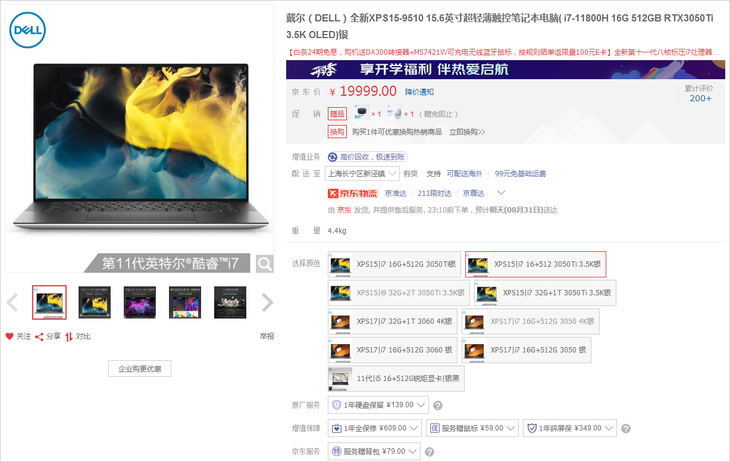
Task: Click the 200+ 累计评价 count
Action: click(700, 98)
